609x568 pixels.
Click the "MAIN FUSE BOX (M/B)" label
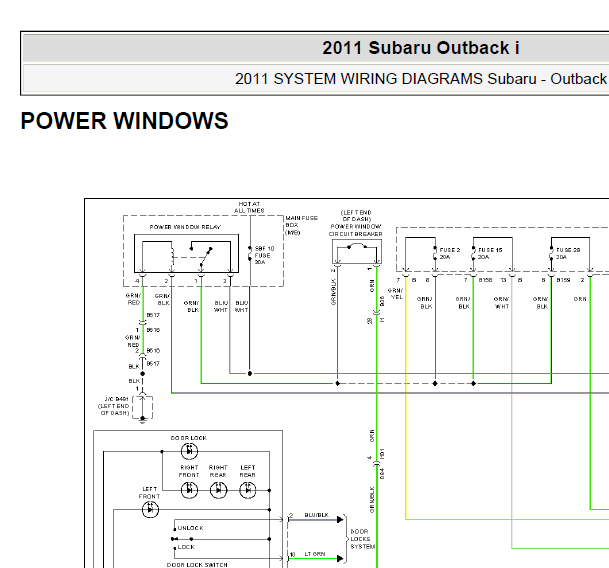[x=301, y=225]
